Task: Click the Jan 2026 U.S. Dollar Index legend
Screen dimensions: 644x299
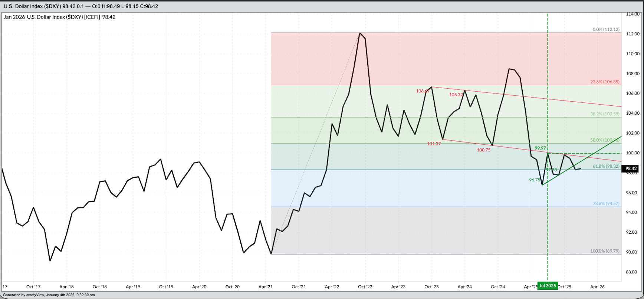Action: click(x=59, y=17)
